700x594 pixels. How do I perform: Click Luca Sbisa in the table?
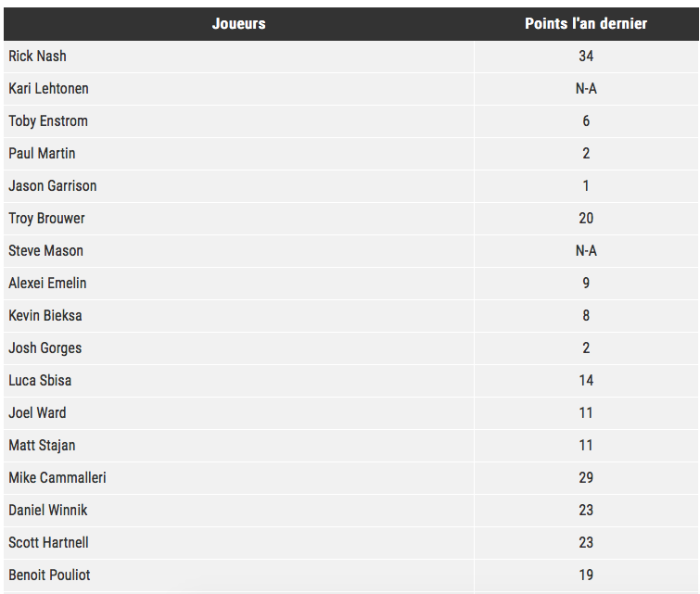[x=40, y=381]
